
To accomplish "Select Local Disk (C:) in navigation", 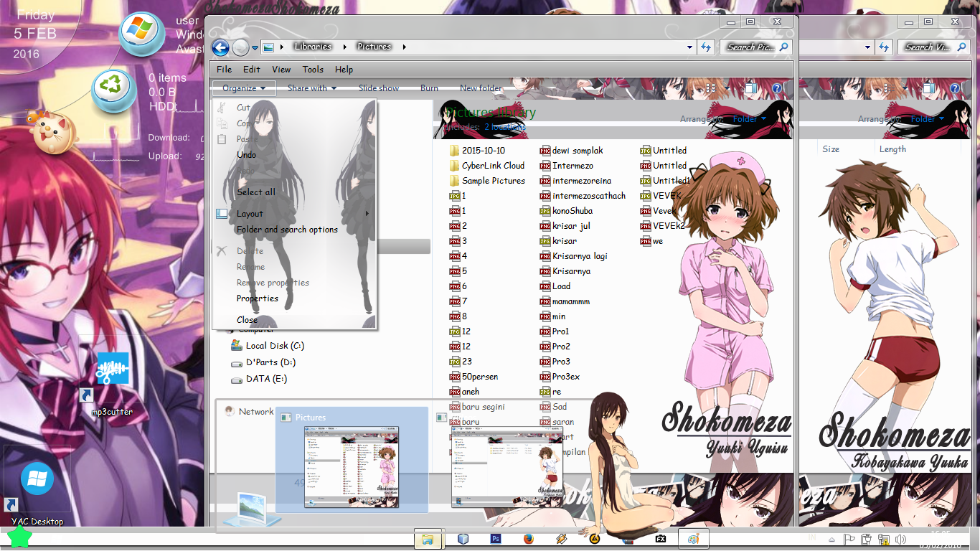I will pos(267,346).
